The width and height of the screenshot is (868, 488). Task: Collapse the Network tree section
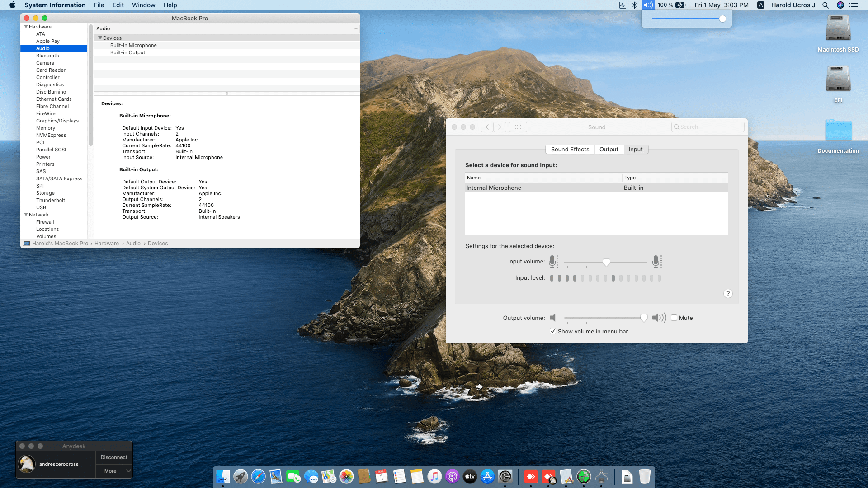26,215
